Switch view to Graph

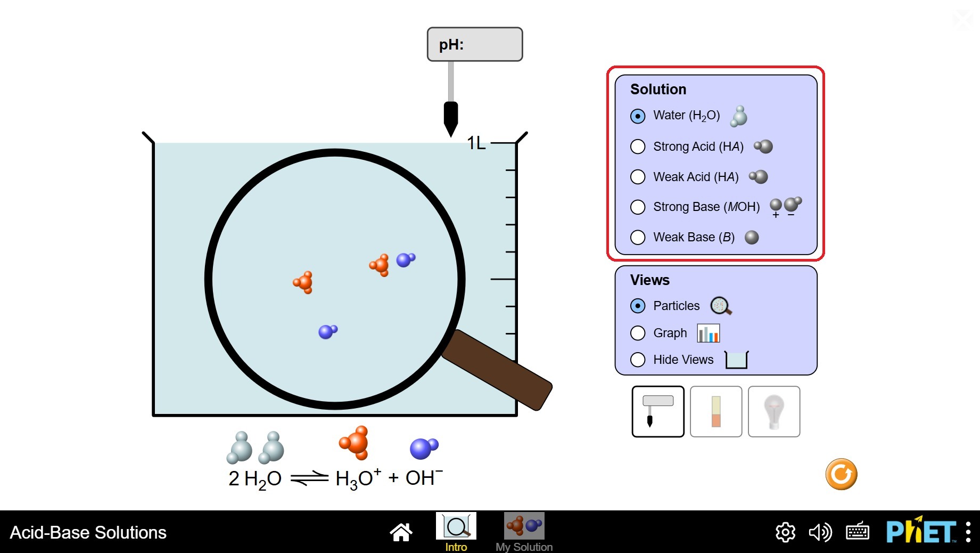[x=675, y=333]
